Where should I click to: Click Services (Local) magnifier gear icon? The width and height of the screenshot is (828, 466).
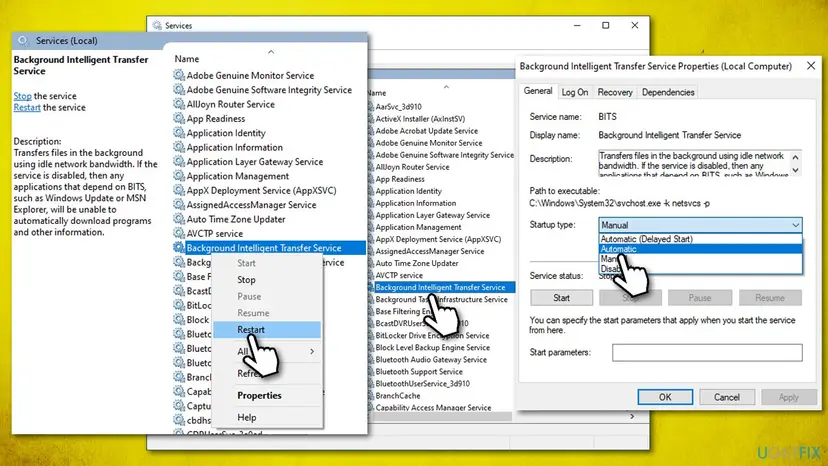pos(23,41)
